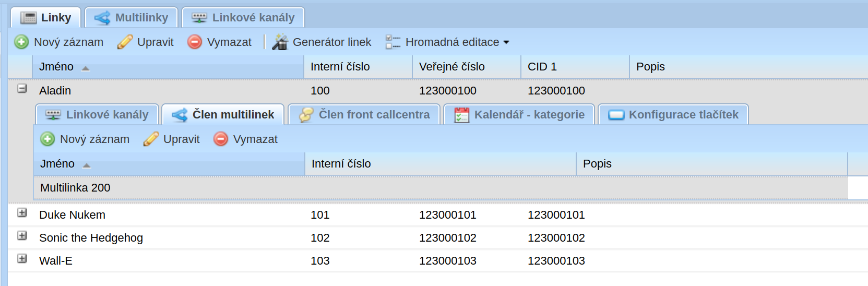The image size is (868, 286).
Task: Click the Kalendář calendar icon
Action: [x=462, y=115]
